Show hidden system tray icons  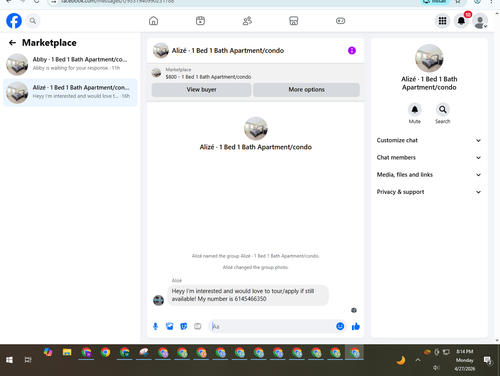[x=418, y=360]
